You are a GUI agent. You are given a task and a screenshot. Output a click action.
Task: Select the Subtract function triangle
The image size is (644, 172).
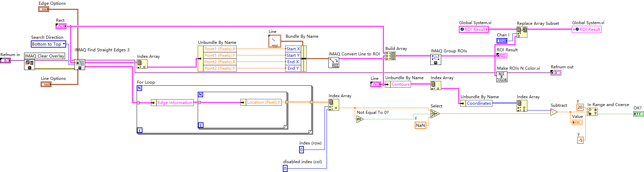tap(554, 112)
